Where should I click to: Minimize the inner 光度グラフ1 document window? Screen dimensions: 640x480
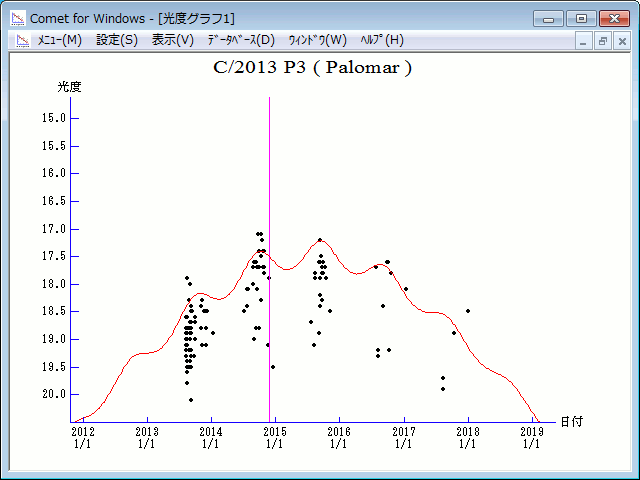[x=584, y=41]
